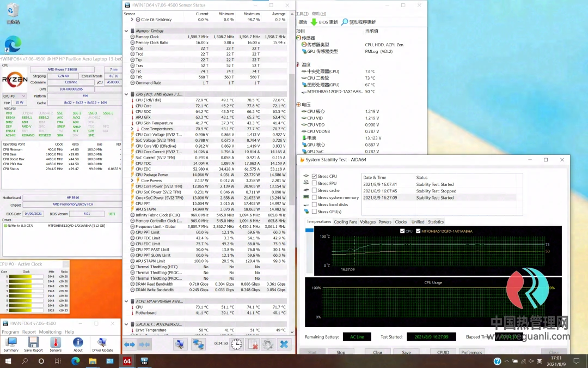Open the Sensors thermometer icon
Image resolution: width=588 pixels, height=368 pixels.
click(56, 345)
